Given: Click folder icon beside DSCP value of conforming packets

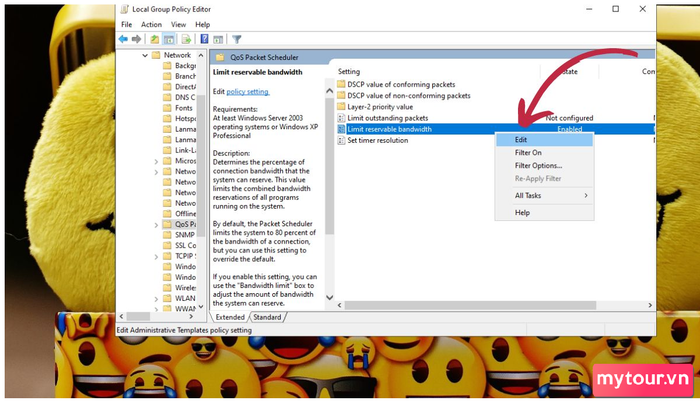Looking at the screenshot, I should pyautogui.click(x=342, y=84).
